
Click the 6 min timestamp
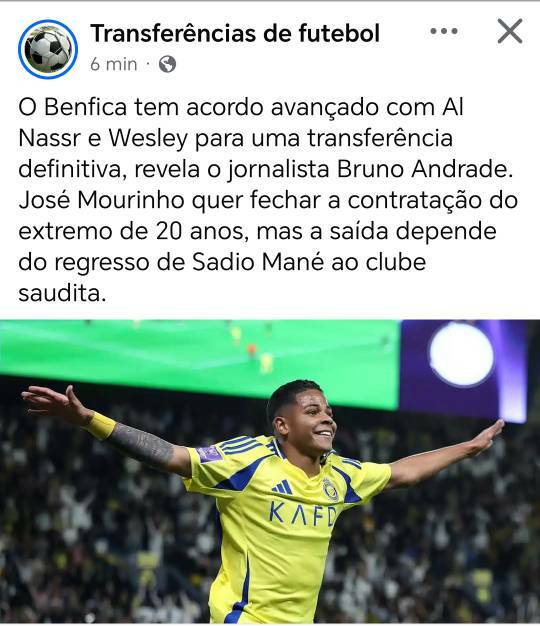click(114, 64)
